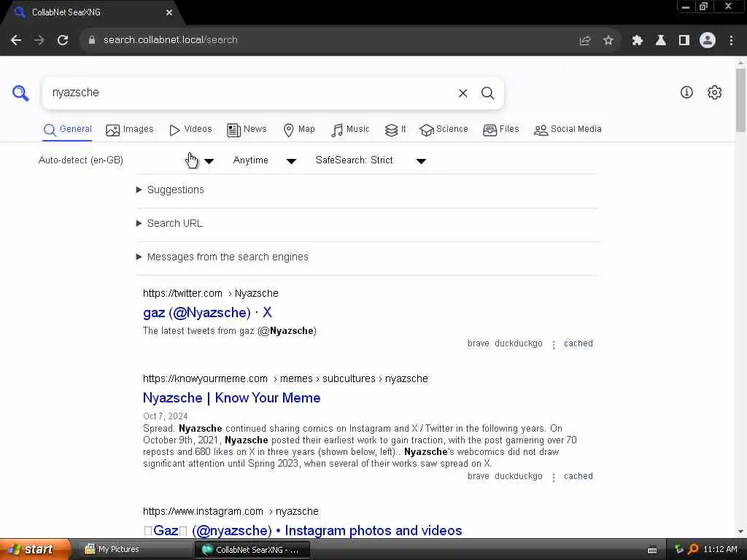Expand the Search URL section
This screenshot has height=560, width=747.
(169, 223)
